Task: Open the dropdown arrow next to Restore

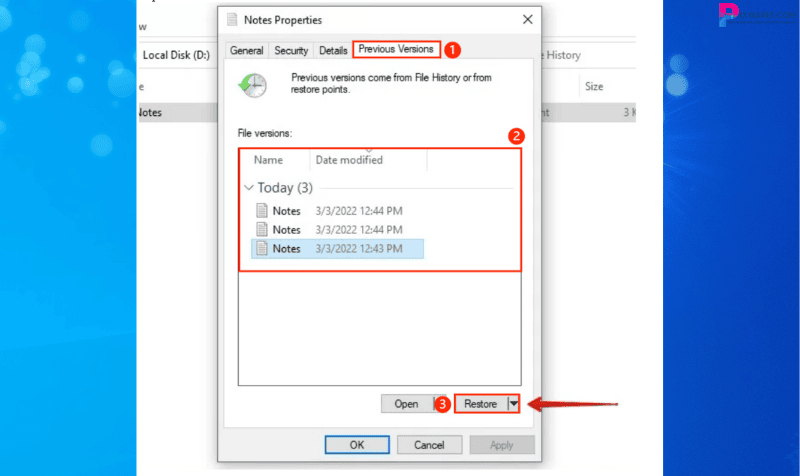Action: point(514,404)
